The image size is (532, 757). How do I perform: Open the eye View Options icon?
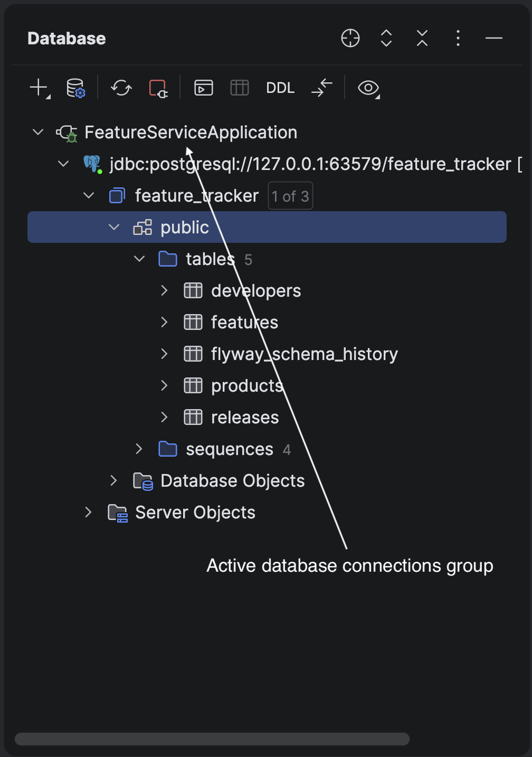click(x=369, y=88)
